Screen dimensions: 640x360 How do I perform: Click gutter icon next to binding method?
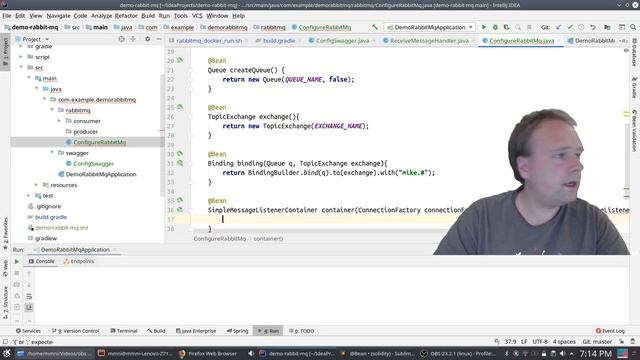click(x=180, y=163)
